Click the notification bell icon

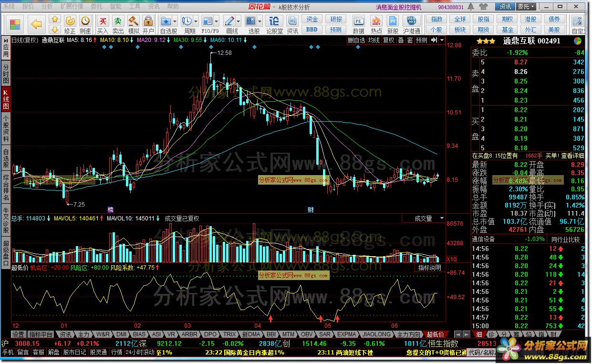pyautogui.click(x=471, y=7)
